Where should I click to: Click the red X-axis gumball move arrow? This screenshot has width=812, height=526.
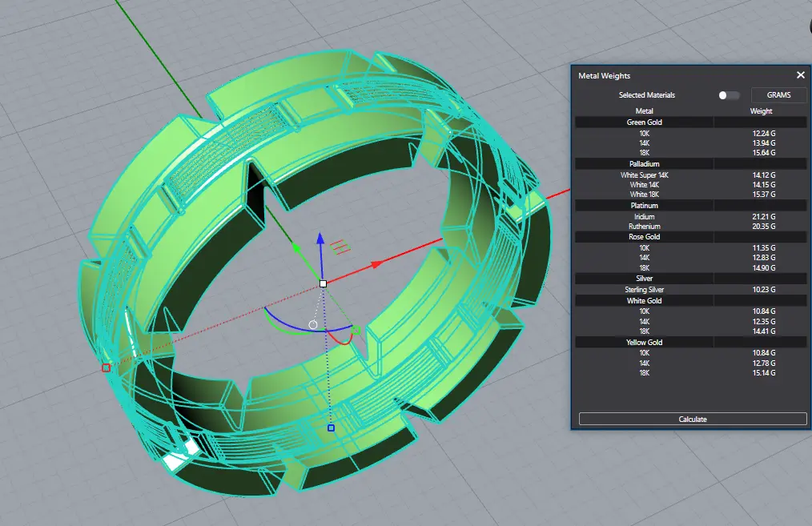click(375, 263)
